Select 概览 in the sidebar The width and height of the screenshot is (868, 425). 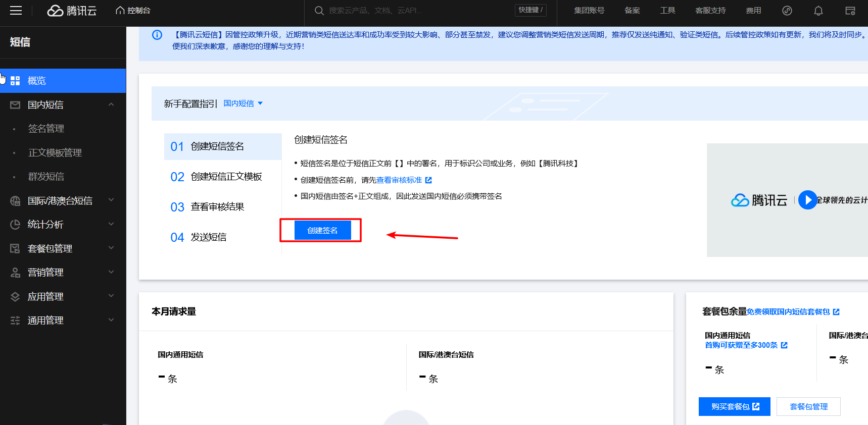[63, 81]
